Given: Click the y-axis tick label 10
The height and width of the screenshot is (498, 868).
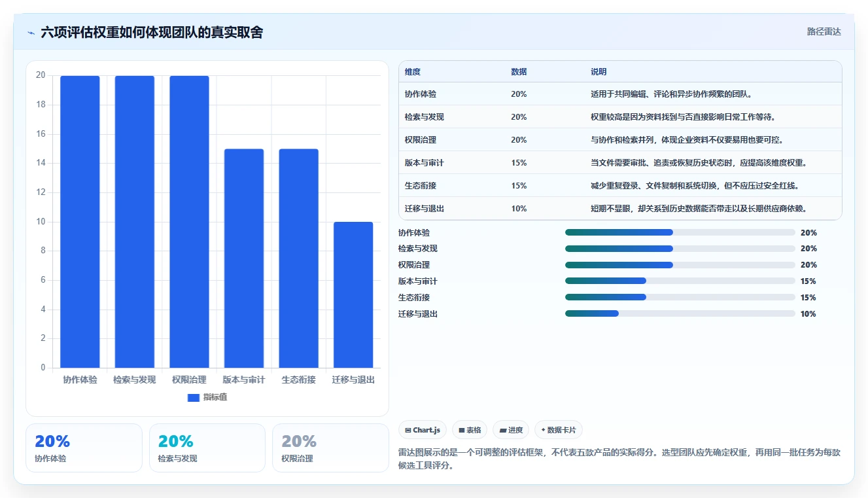Looking at the screenshot, I should (41, 222).
